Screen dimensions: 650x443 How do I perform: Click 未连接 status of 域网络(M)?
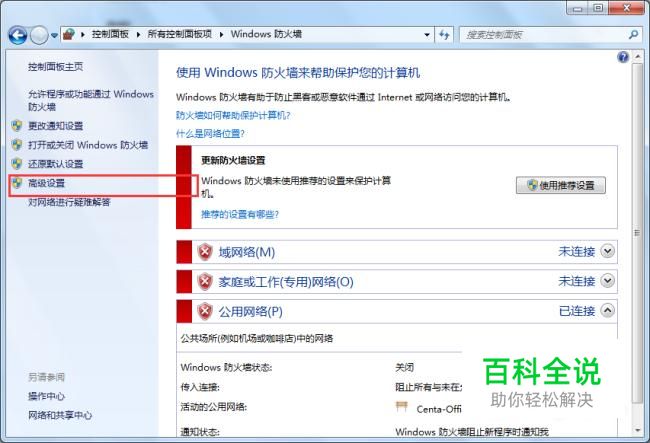point(577,251)
